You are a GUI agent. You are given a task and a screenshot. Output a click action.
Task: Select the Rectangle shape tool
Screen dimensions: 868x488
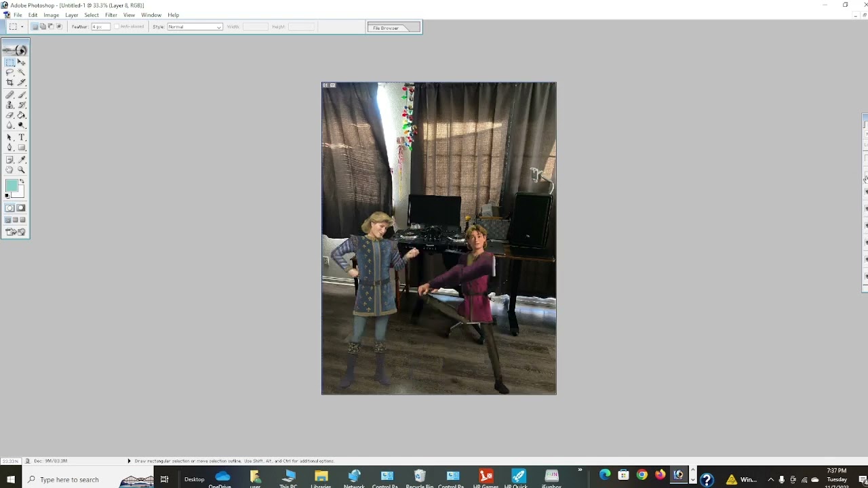21,147
